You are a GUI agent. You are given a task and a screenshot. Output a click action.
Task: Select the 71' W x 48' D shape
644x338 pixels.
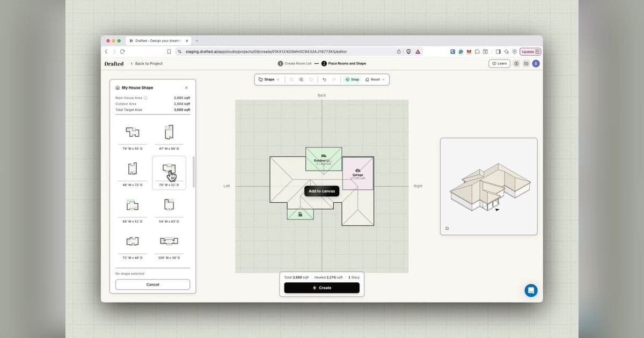[132, 246]
